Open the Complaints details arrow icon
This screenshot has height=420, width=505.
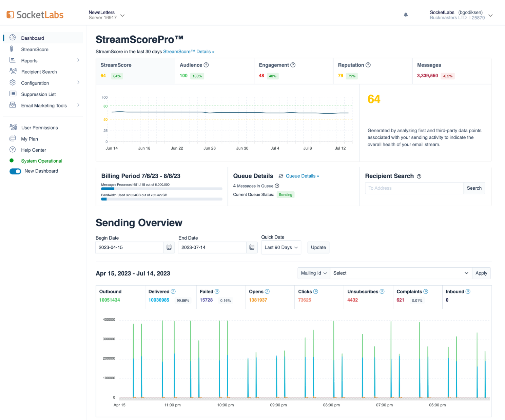point(426,291)
